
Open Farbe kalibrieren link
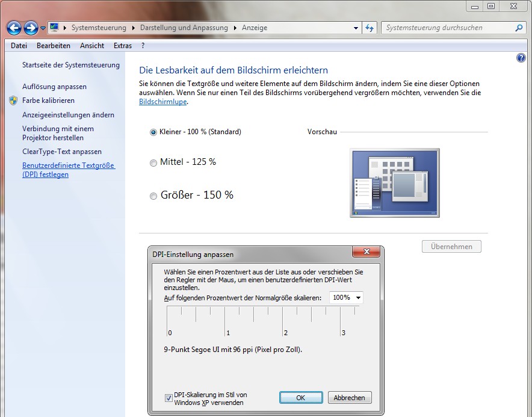[x=48, y=100]
